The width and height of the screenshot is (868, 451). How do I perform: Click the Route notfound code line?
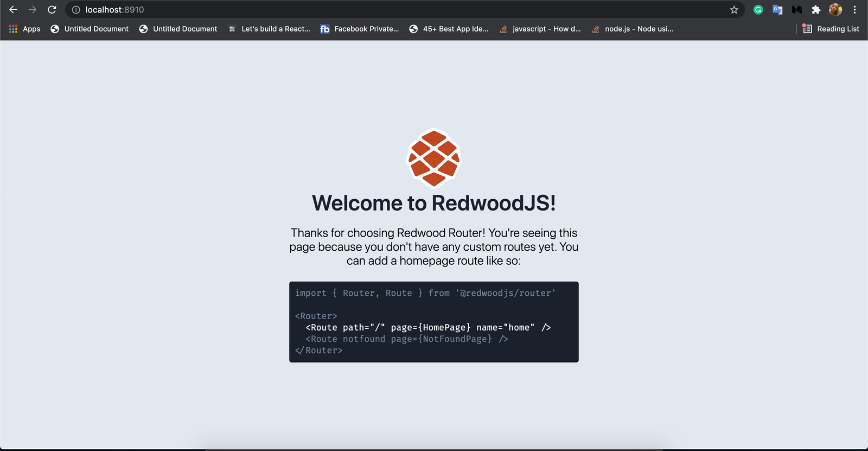click(x=407, y=339)
